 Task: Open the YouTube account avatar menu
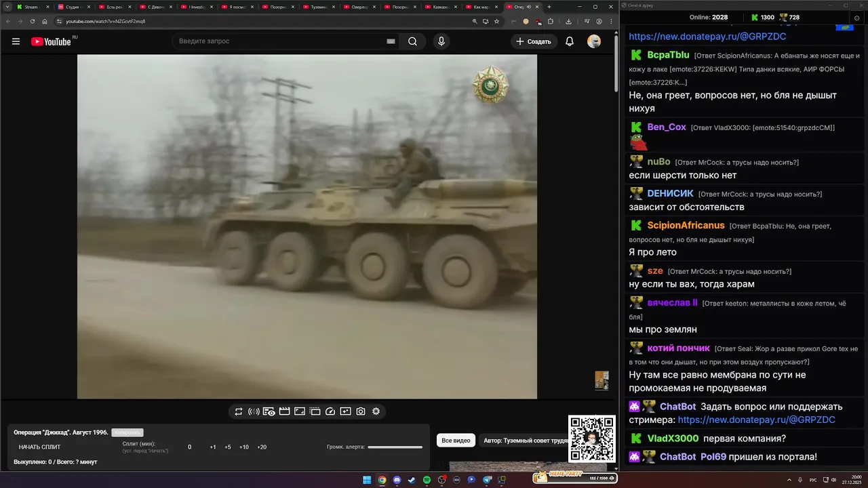(594, 41)
